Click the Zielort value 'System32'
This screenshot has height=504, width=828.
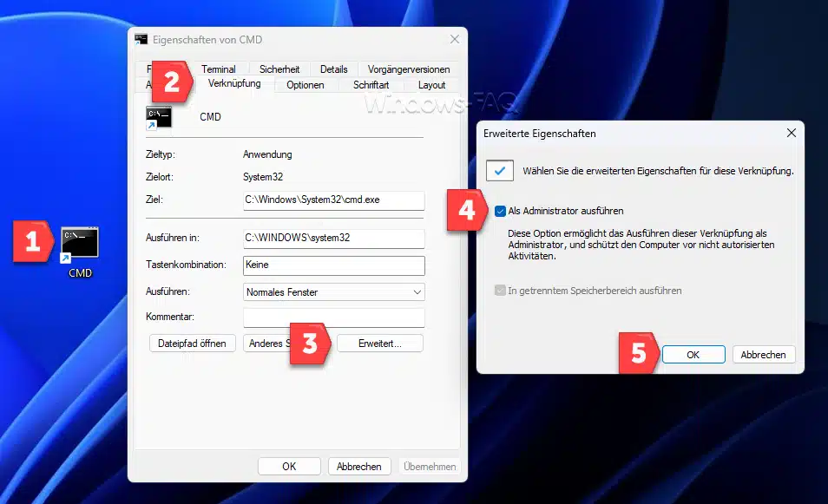point(263,177)
